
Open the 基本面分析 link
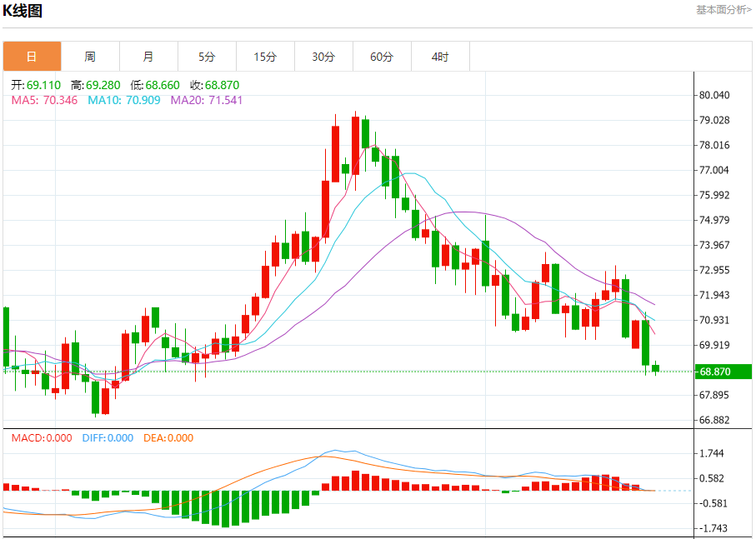click(x=723, y=10)
